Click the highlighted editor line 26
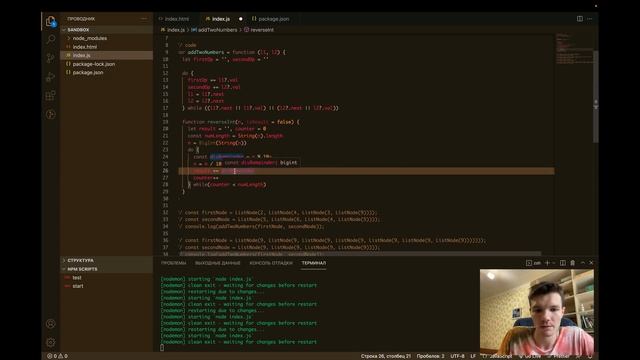The height and width of the screenshot is (360, 640). (366, 171)
